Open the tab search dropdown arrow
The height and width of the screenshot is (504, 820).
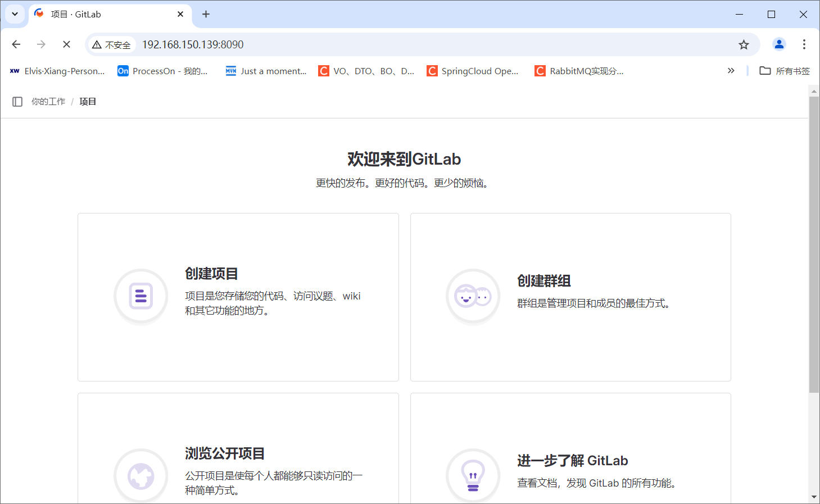tap(15, 14)
